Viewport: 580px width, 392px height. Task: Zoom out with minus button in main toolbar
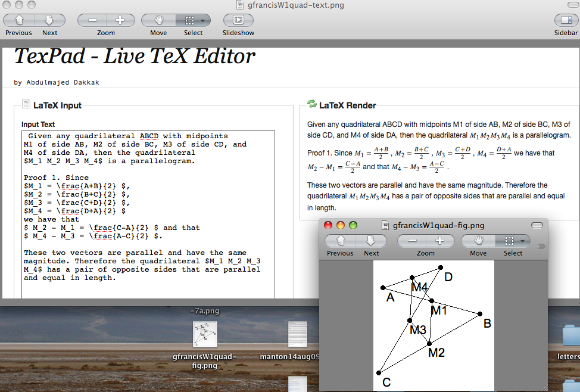click(92, 20)
